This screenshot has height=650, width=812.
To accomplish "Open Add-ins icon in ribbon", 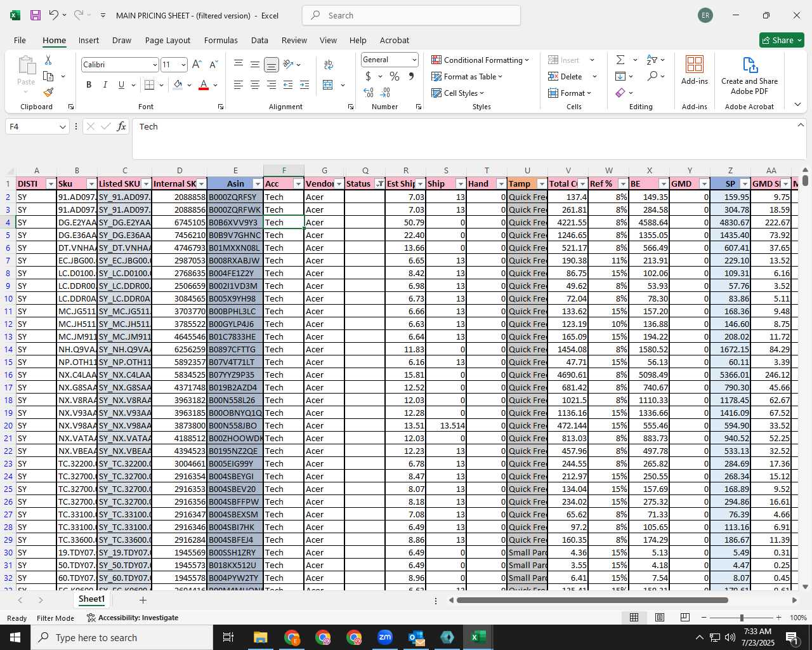I will click(x=695, y=70).
